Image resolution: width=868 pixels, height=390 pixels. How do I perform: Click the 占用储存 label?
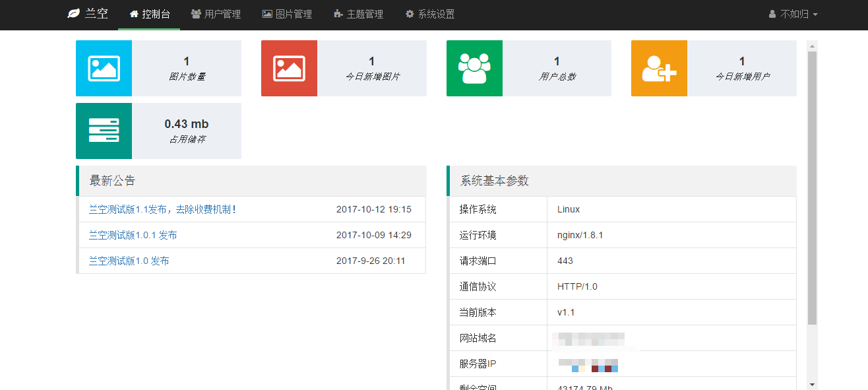point(187,139)
